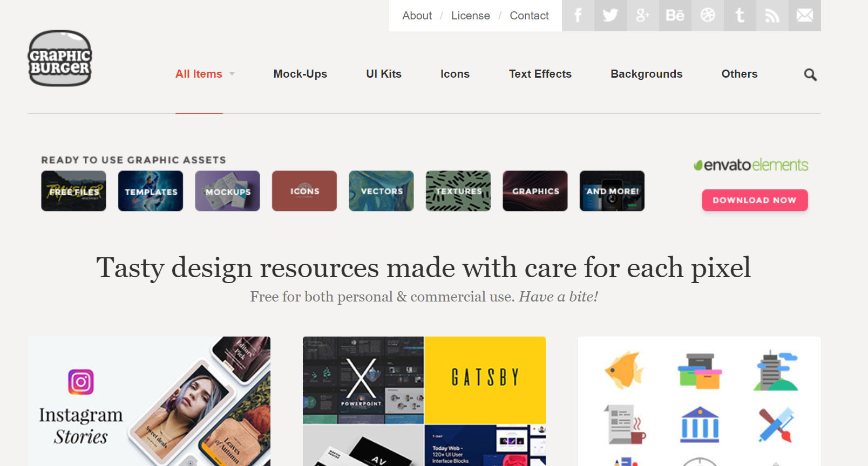Click the Textures asset tile
This screenshot has height=466, width=868.
pos(458,191)
